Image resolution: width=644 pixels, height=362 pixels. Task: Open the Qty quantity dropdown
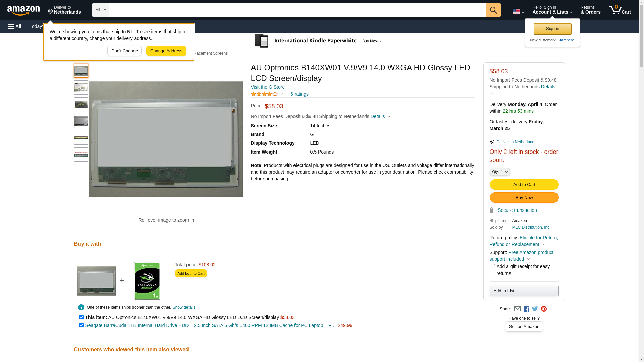[500, 172]
